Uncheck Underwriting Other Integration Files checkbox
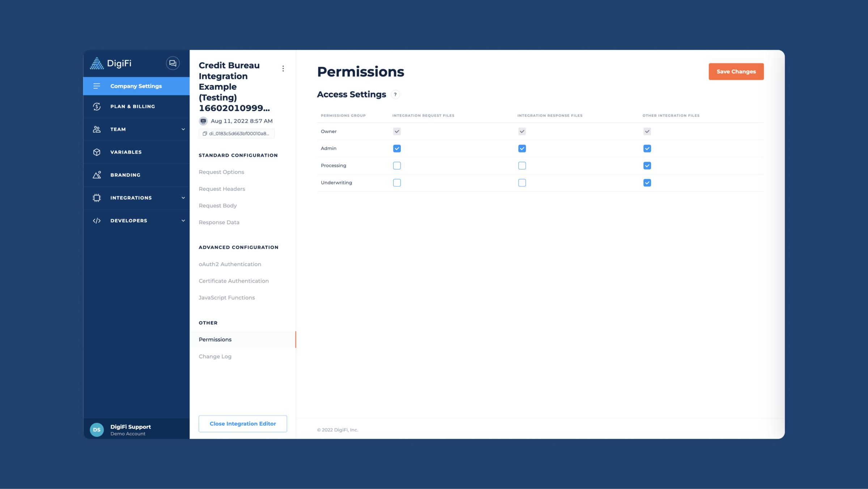The width and height of the screenshot is (868, 489). point(647,183)
